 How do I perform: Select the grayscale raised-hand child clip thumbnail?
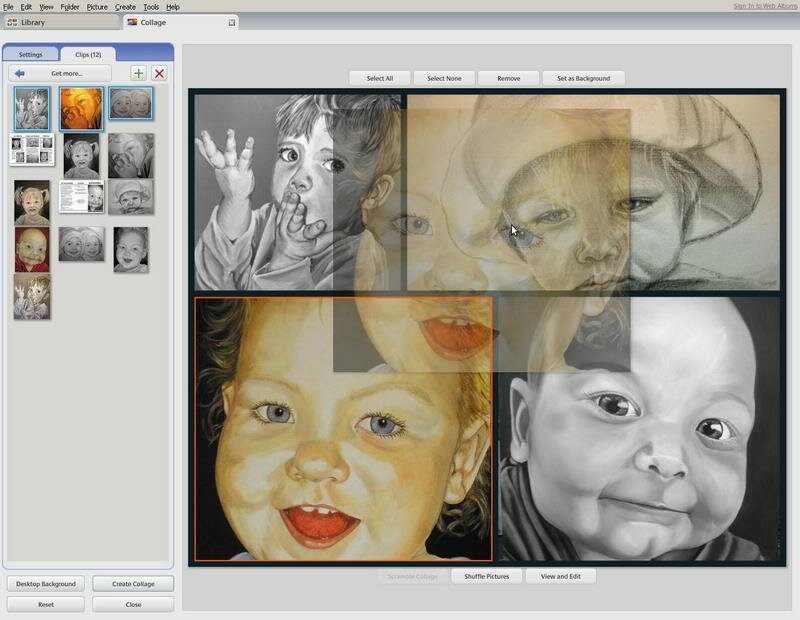point(32,108)
